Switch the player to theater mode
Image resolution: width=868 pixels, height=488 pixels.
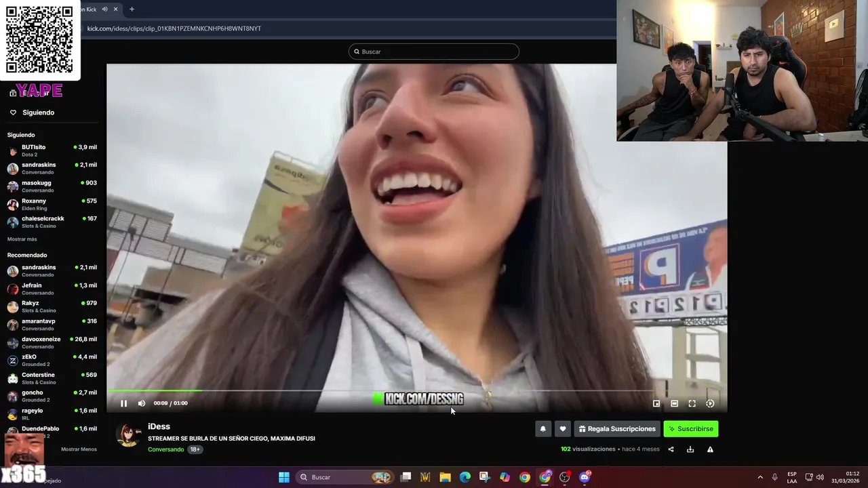click(x=674, y=403)
